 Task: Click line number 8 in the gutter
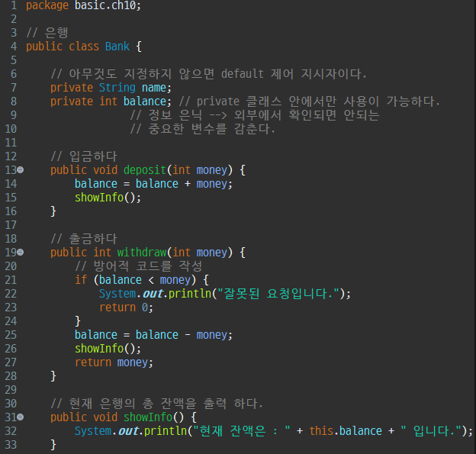(14, 101)
